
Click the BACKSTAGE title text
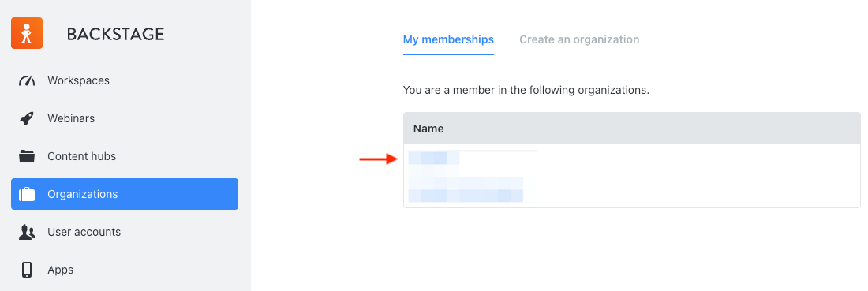115,34
